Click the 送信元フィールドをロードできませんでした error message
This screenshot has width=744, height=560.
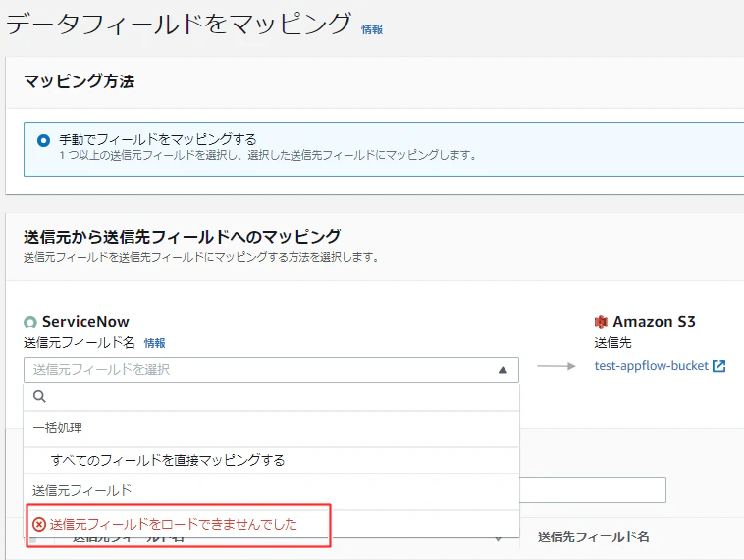click(x=173, y=524)
